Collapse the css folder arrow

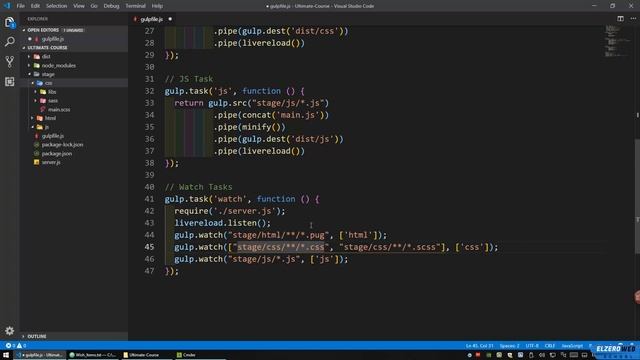pyautogui.click(x=33, y=83)
